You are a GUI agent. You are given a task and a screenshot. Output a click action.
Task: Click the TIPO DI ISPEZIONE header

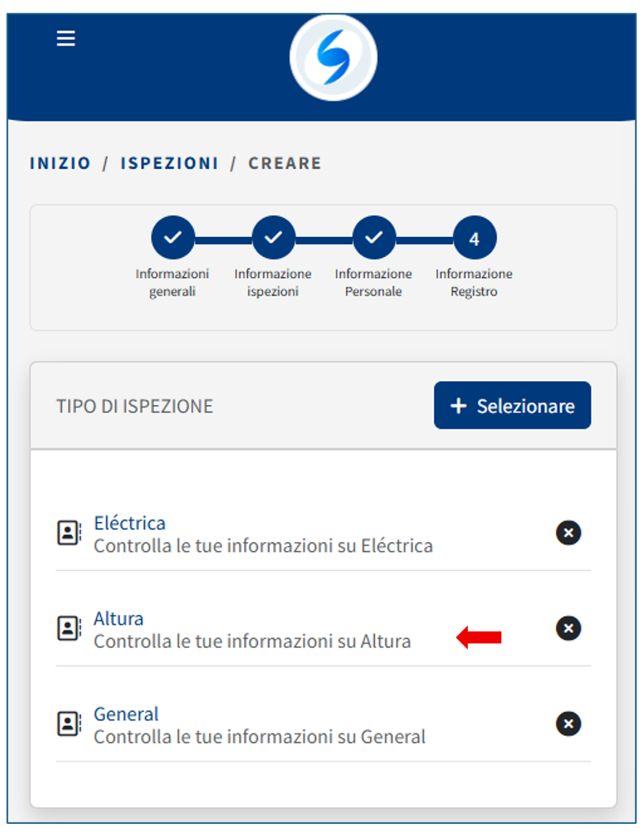pyautogui.click(x=135, y=406)
